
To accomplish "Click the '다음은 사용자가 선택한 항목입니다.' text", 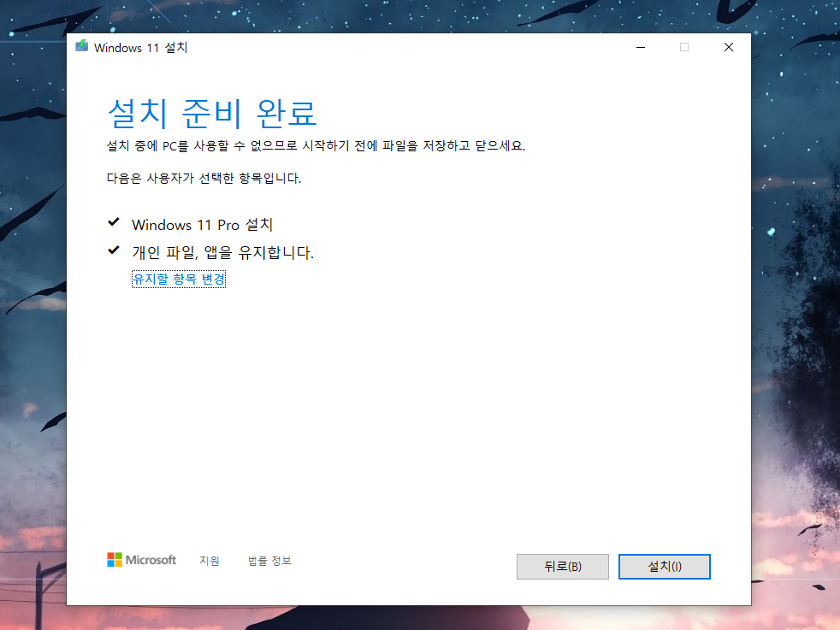I will 204,179.
